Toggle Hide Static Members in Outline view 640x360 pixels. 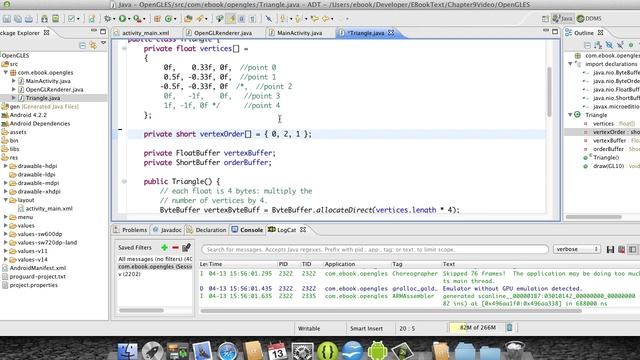coord(620,45)
